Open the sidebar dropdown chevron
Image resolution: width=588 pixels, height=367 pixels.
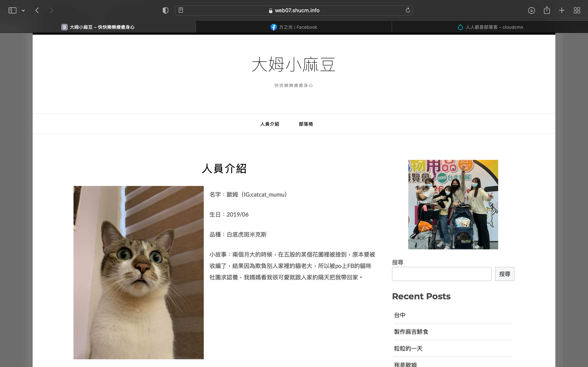click(x=23, y=10)
